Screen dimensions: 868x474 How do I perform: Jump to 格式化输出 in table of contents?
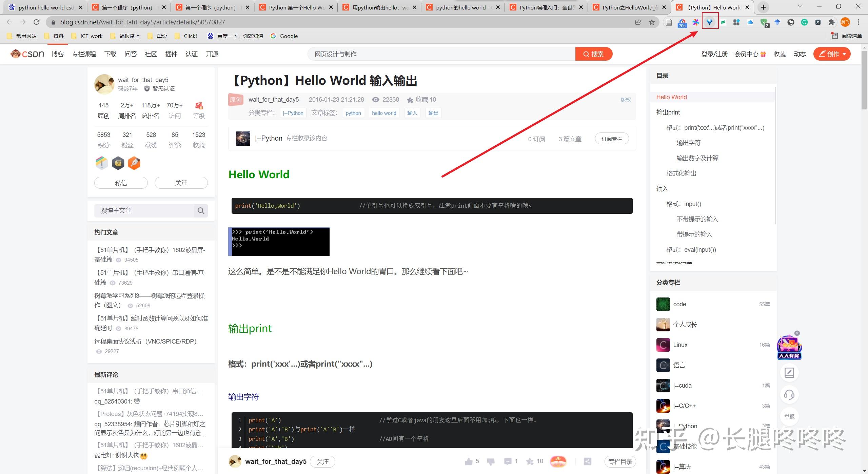click(x=681, y=173)
